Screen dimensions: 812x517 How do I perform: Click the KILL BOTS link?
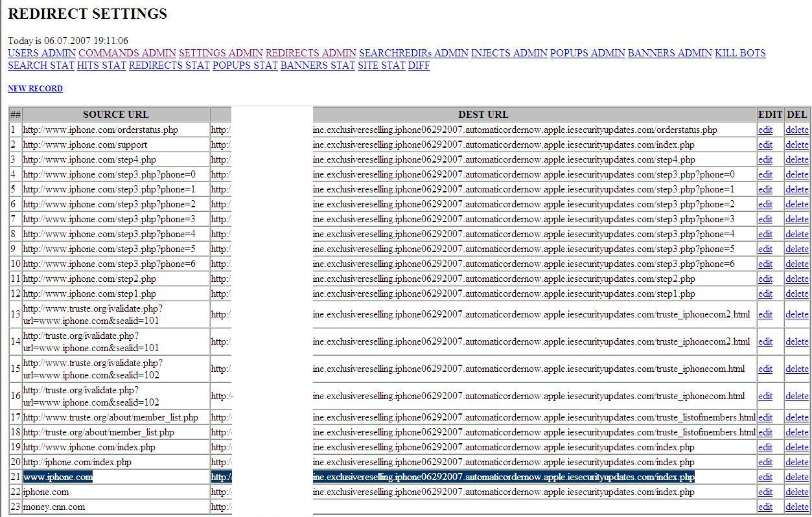740,53
